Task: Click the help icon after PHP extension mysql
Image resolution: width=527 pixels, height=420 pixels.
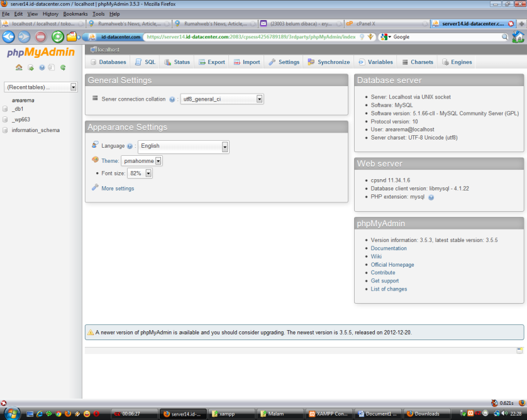Action: (431, 197)
